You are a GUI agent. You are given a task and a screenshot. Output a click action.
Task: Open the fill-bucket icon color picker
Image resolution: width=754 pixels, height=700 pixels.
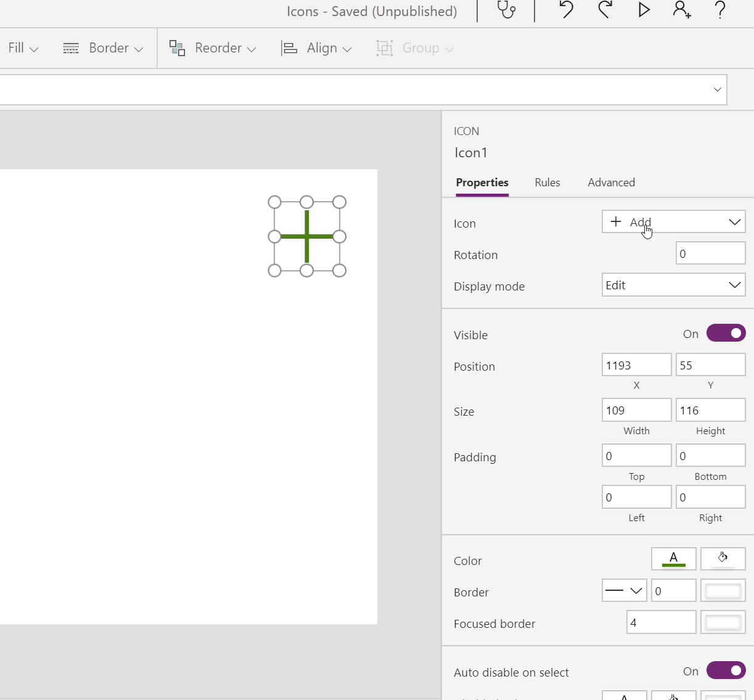(x=723, y=559)
